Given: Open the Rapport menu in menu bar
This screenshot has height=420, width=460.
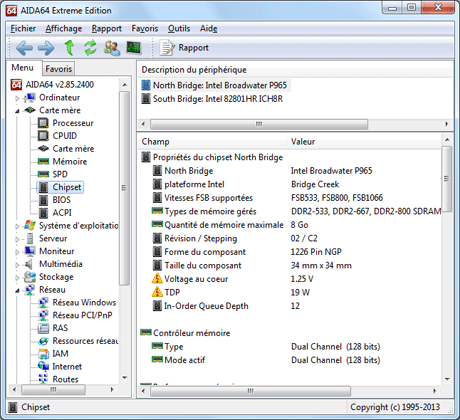Looking at the screenshot, I should point(107,29).
